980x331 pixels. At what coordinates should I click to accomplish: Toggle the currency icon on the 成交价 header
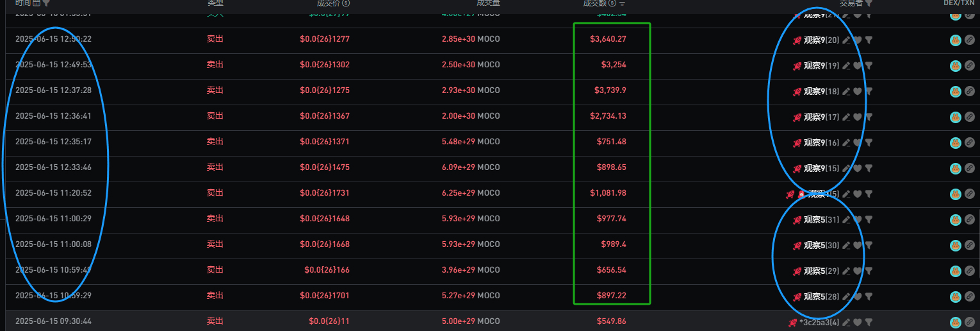pyautogui.click(x=347, y=3)
